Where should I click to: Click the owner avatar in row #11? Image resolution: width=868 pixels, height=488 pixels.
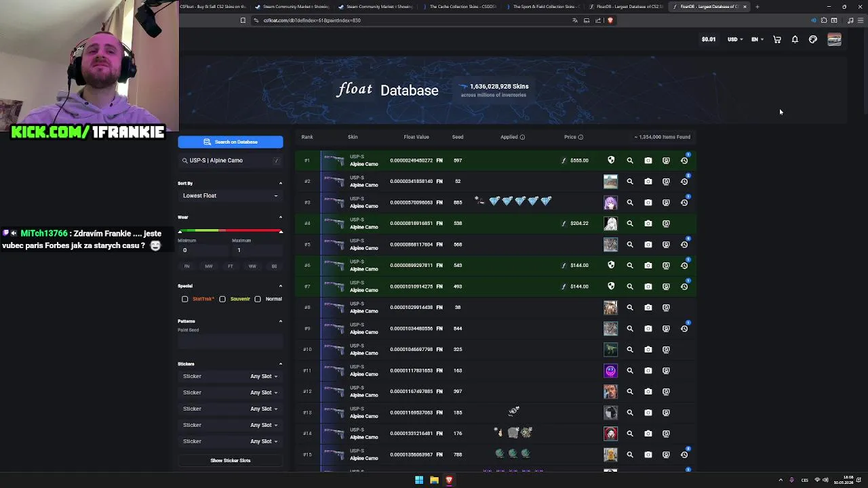coord(611,371)
